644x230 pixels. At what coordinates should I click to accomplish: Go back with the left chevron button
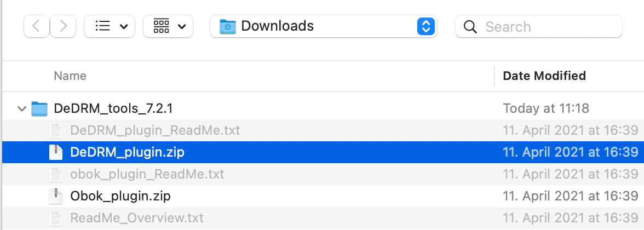point(37,27)
